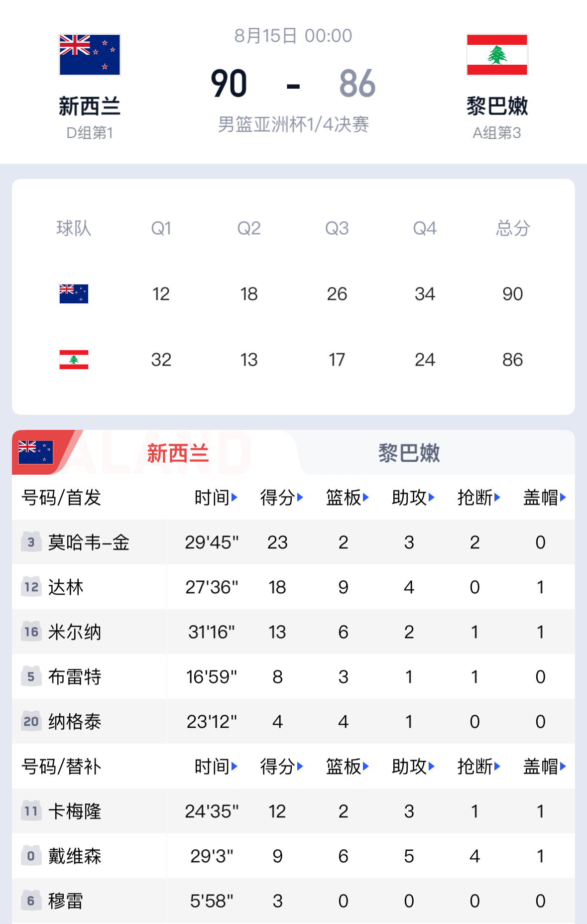Open player 纳格泰 row

click(293, 721)
